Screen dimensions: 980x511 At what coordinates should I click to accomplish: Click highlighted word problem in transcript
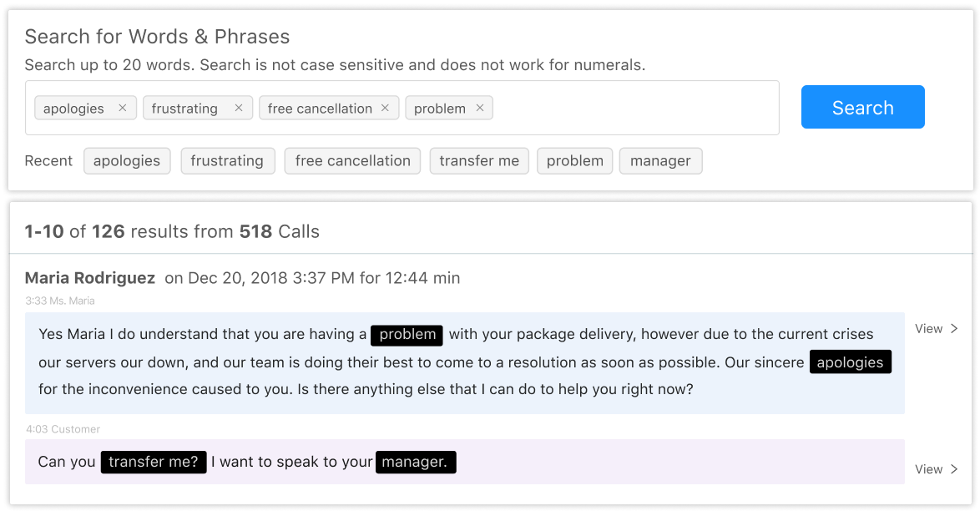tap(407, 335)
